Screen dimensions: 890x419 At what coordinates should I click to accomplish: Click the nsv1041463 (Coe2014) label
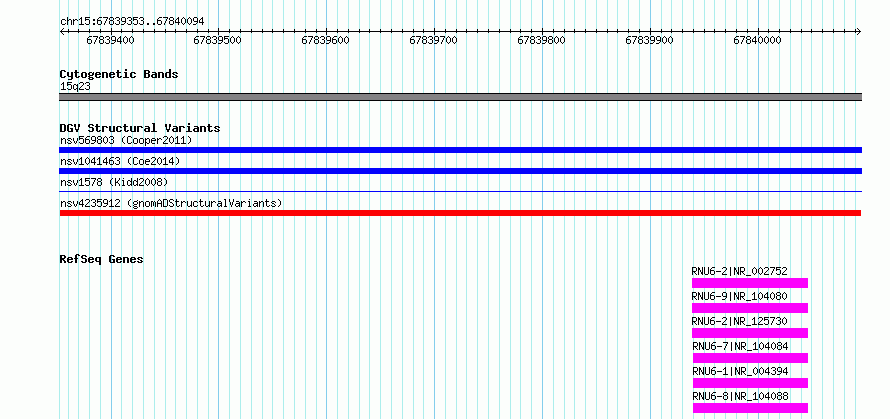click(120, 161)
